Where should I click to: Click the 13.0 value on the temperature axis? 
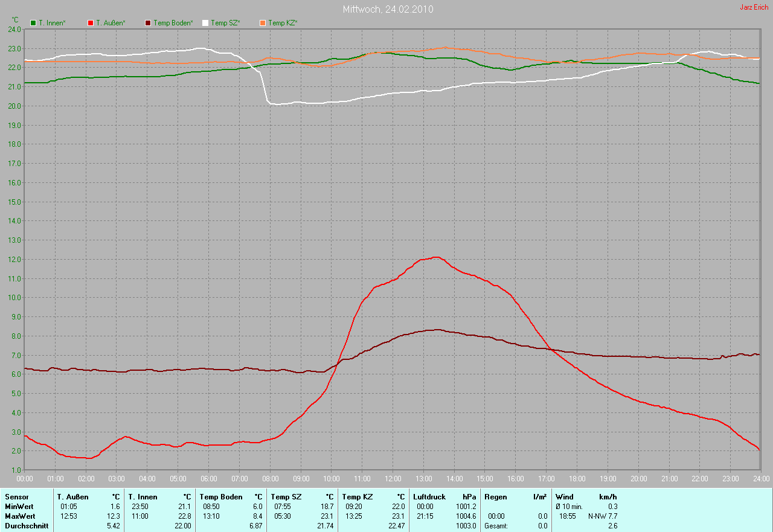point(13,240)
